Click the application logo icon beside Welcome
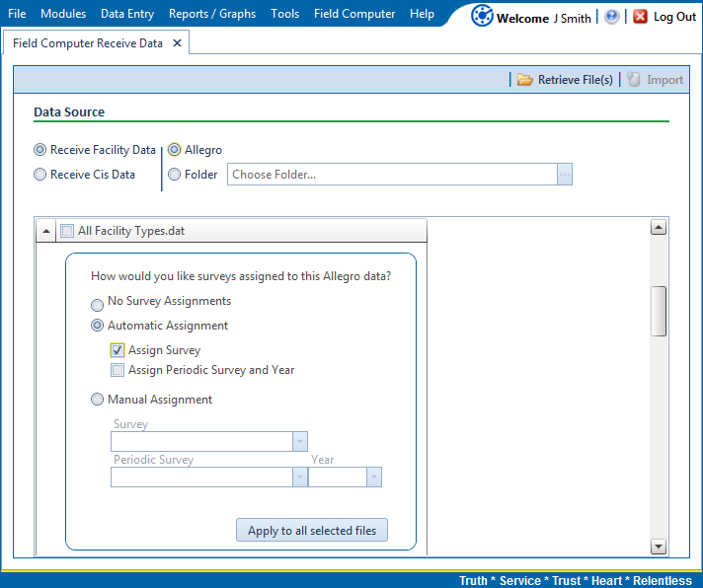 point(482,16)
